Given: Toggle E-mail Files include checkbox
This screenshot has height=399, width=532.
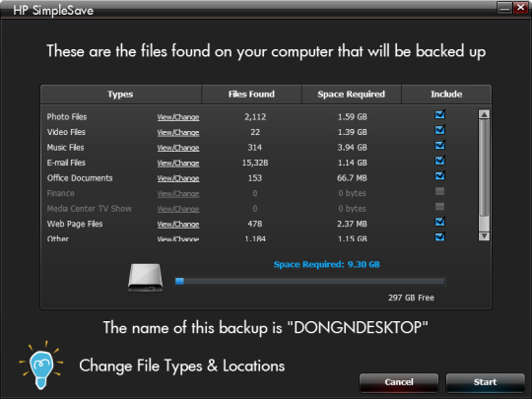Looking at the screenshot, I should click(440, 161).
